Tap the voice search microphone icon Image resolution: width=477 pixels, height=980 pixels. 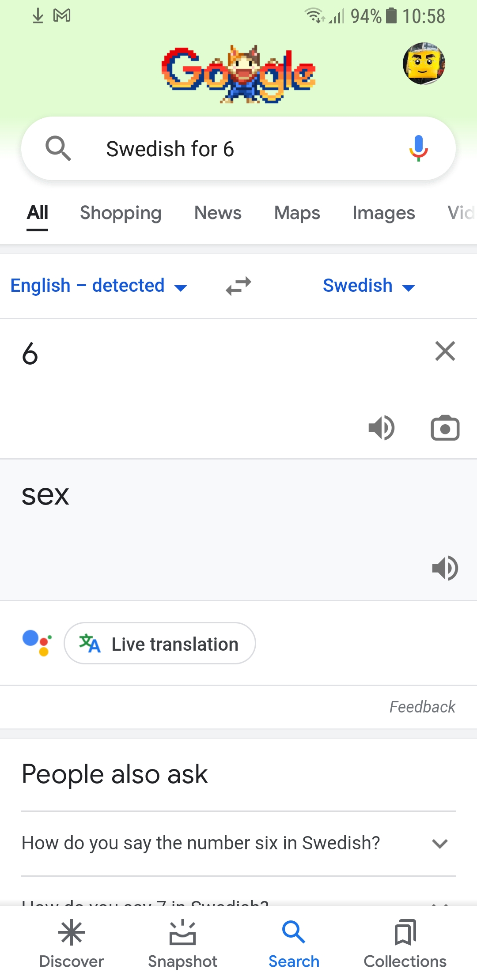tap(418, 148)
